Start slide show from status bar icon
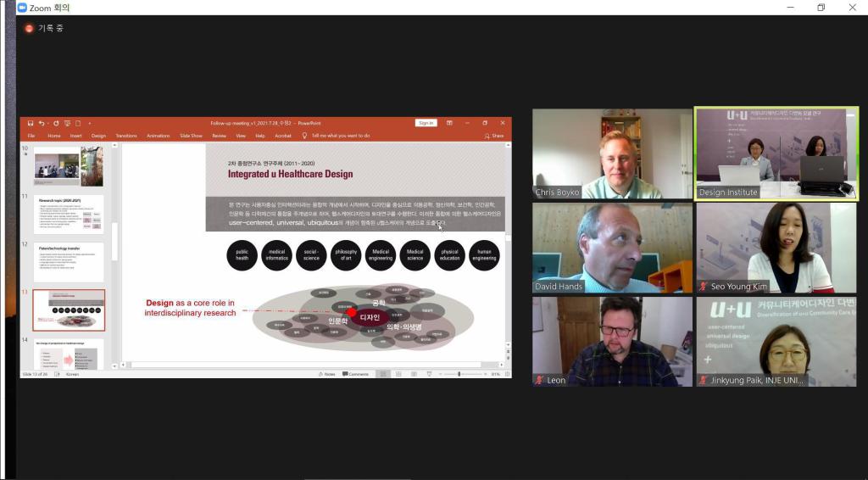 point(429,374)
